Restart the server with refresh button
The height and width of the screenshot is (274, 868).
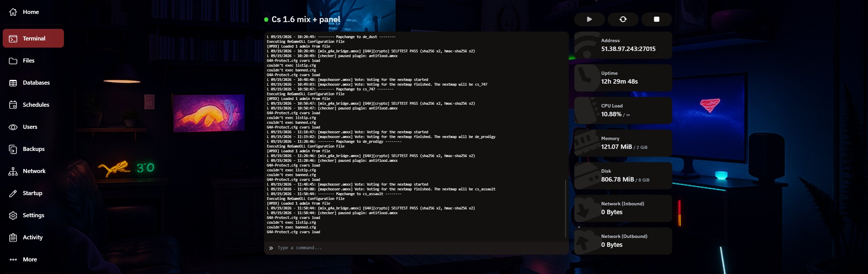[623, 19]
